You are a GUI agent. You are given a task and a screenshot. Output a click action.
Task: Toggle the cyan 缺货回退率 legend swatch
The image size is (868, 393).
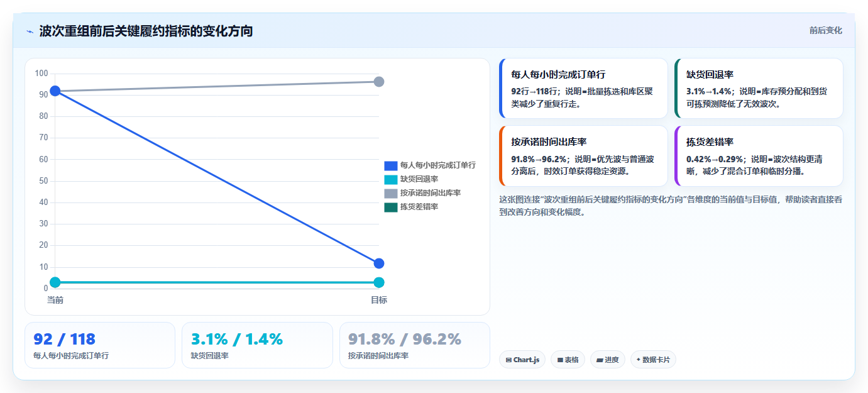(391, 179)
